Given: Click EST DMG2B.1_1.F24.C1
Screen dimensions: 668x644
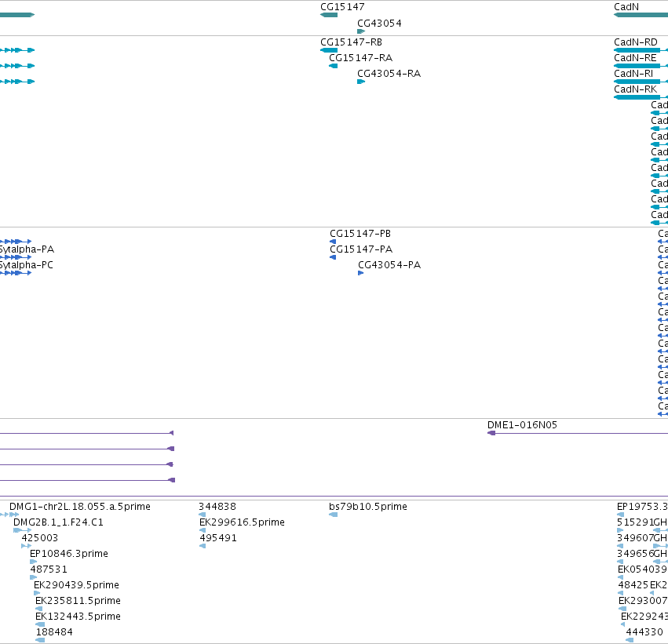Looking at the screenshot, I should [x=58, y=522].
